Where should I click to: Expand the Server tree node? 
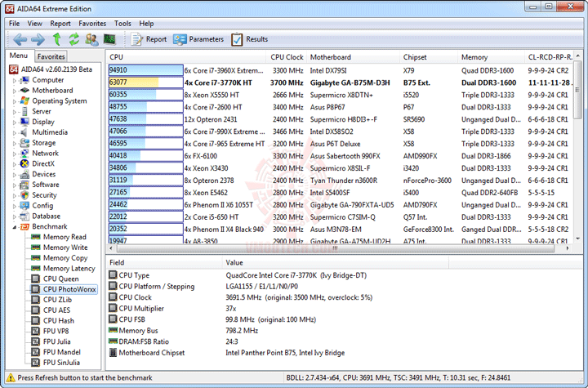click(x=15, y=112)
